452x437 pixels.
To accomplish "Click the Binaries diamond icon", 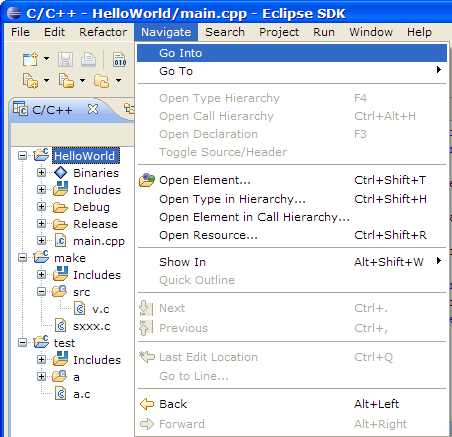I will [61, 173].
